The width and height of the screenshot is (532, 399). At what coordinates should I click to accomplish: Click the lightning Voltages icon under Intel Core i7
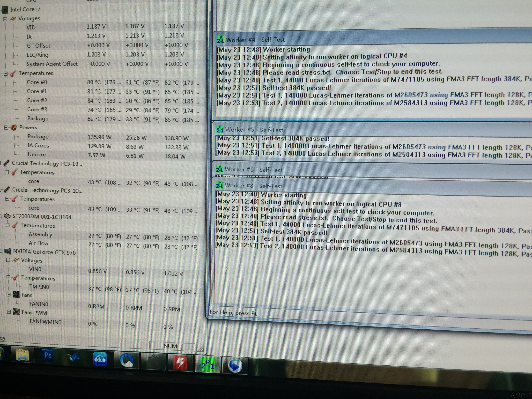coord(13,19)
